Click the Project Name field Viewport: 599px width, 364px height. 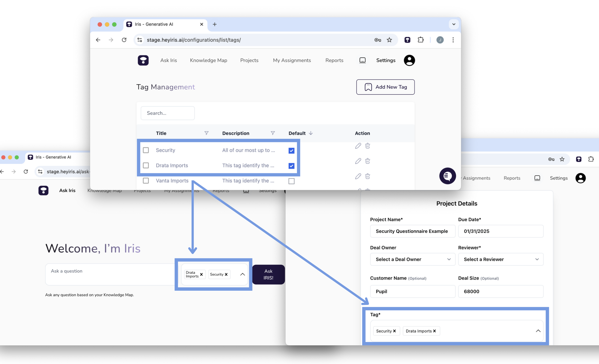413,231
